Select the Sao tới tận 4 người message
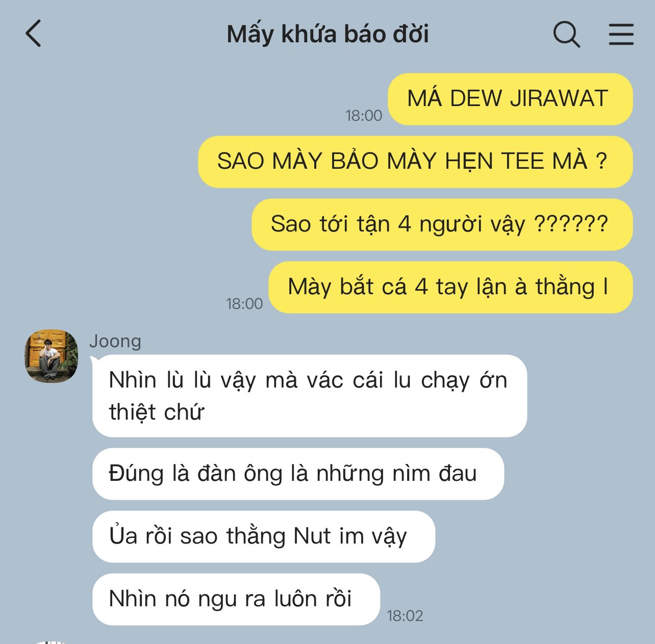This screenshot has width=655, height=644. (x=442, y=224)
